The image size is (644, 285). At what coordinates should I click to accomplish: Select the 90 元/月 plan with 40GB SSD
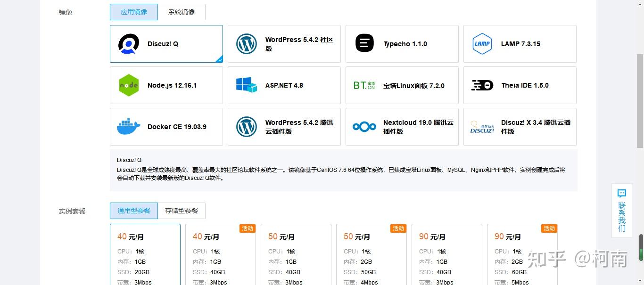447,254
